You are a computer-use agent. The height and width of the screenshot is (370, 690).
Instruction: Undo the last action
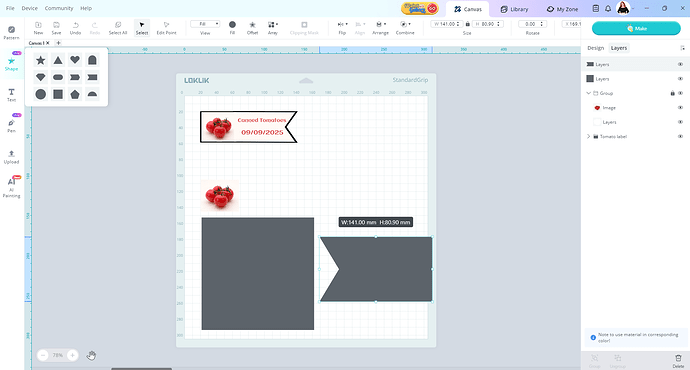(x=75, y=28)
